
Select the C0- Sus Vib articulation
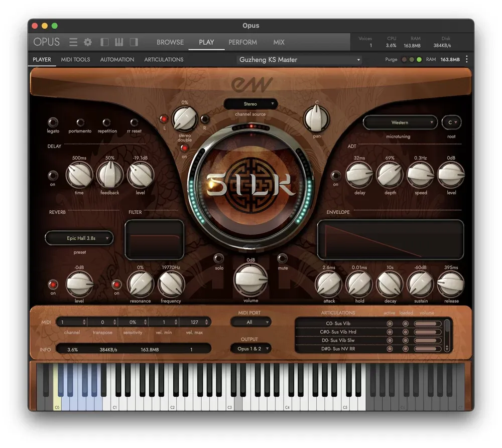[338, 323]
